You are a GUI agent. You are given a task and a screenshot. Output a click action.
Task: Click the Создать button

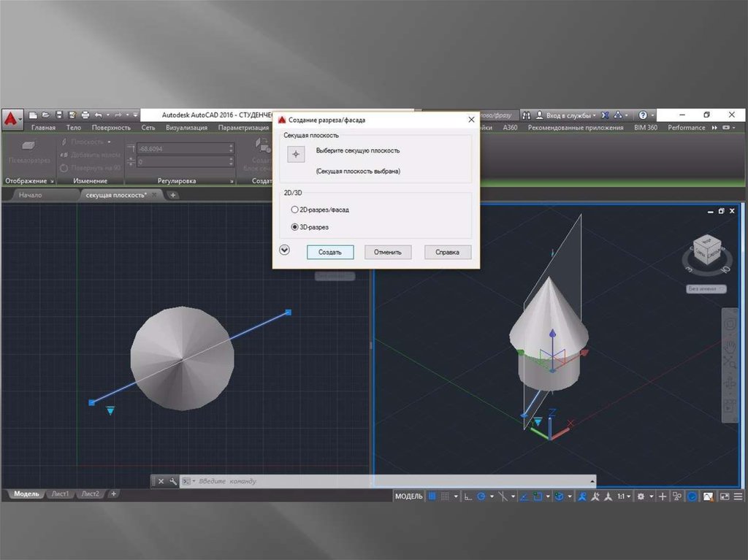[x=330, y=252]
